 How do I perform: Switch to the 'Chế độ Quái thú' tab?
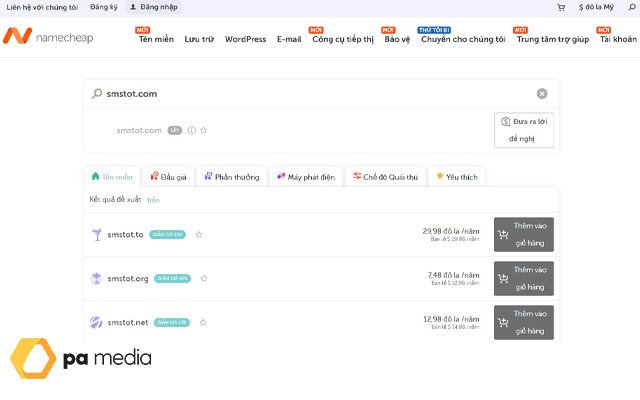[x=385, y=177]
